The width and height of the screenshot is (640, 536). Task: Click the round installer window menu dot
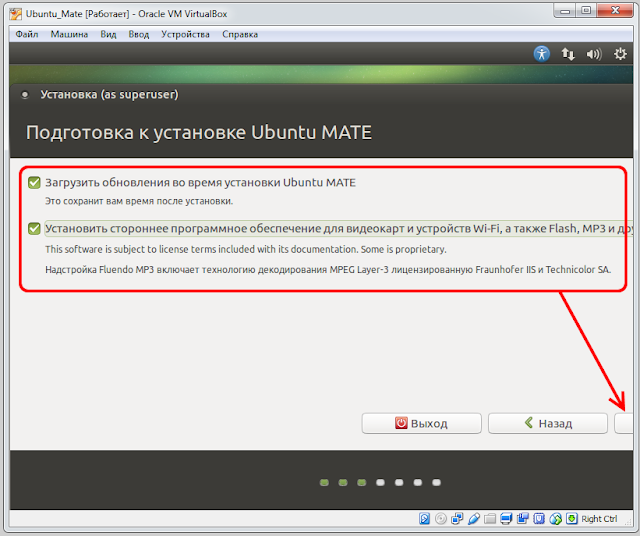[x=25, y=95]
